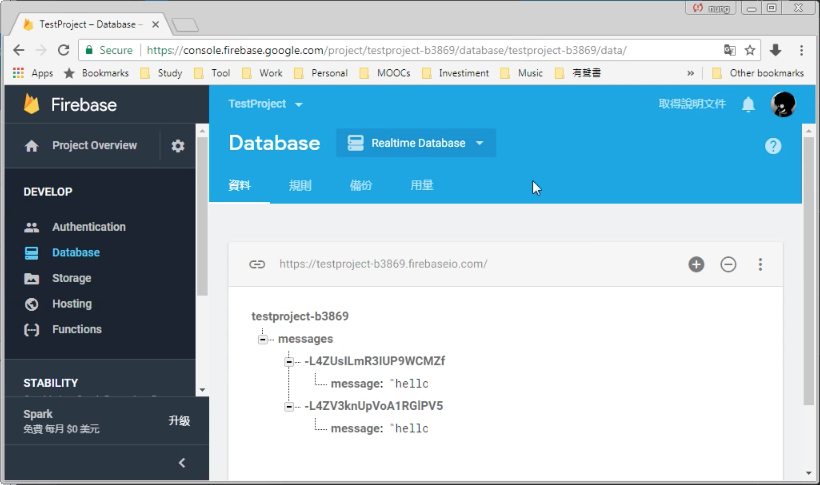Click main page scrollbar thumb
820x485 pixels.
(808, 269)
